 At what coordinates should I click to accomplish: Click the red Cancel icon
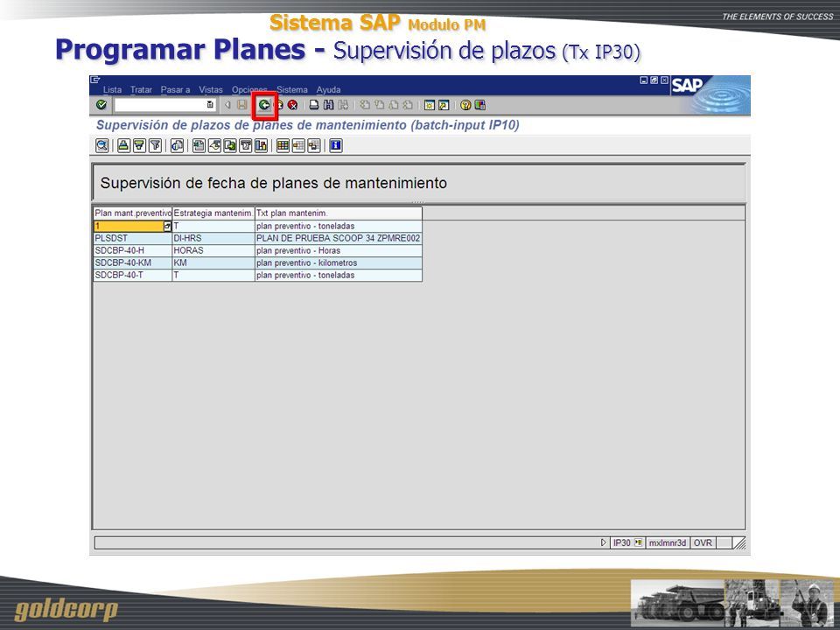292,105
